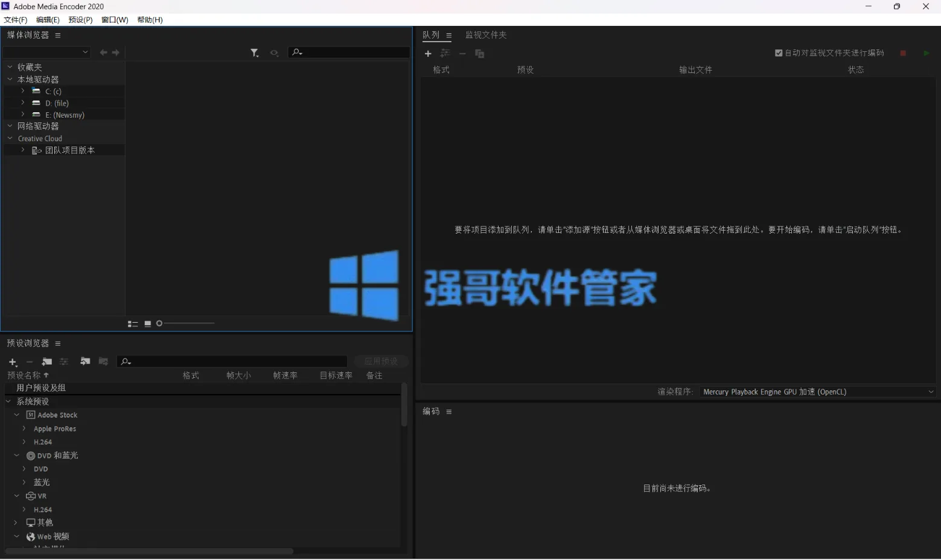Toggle 自动对监视文件夹进行编码 checkbox
Screen dimensions: 941x560
779,53
